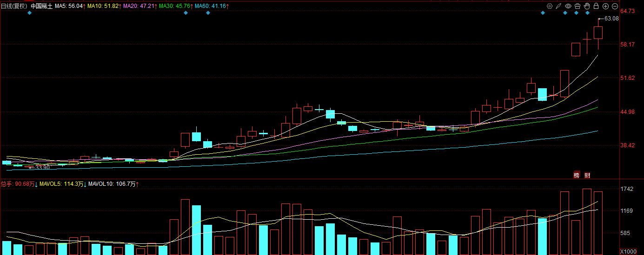The width and height of the screenshot is (644, 255).
Task: Zoom in with the plus icon
Action: [x=605, y=6]
